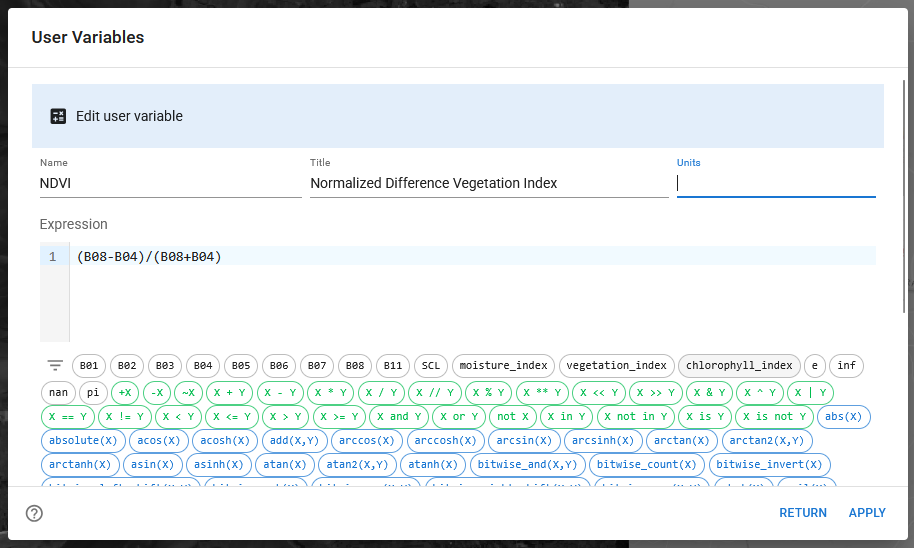Insert right shift X >> Y operator
This screenshot has height=548, width=914.
point(656,392)
